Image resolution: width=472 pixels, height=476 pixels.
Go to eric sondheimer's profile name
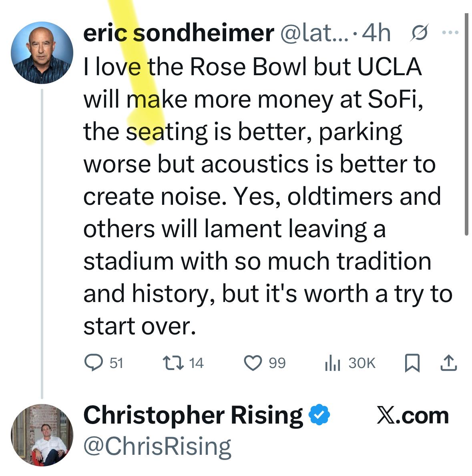pyautogui.click(x=178, y=33)
